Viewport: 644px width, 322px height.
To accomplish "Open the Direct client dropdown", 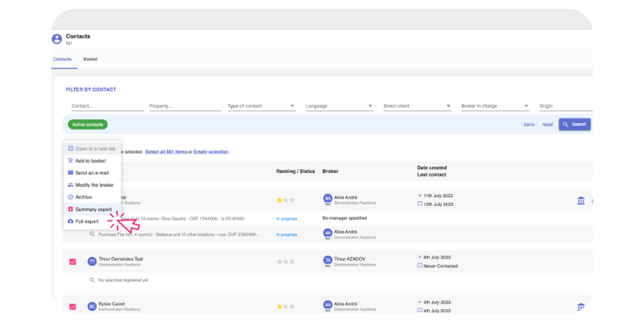I will tap(418, 106).
